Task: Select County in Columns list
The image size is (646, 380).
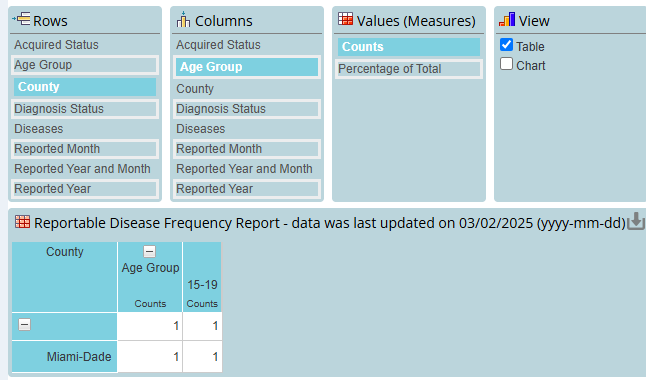Action: (247, 89)
